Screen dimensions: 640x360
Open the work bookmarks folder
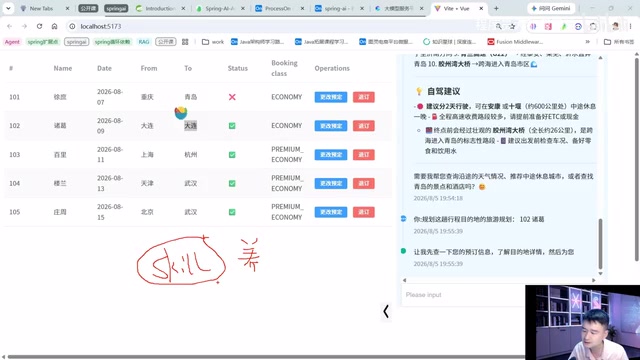[x=213, y=42]
